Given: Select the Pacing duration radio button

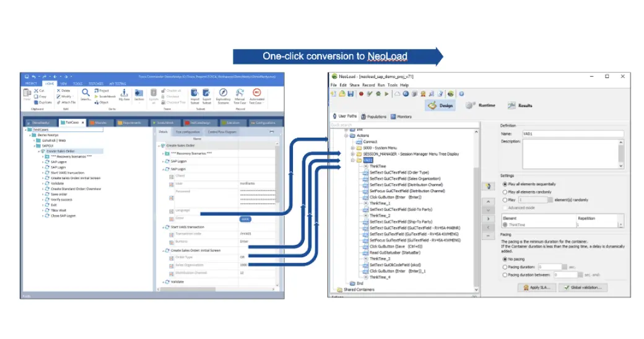Looking at the screenshot, I should 504,266.
